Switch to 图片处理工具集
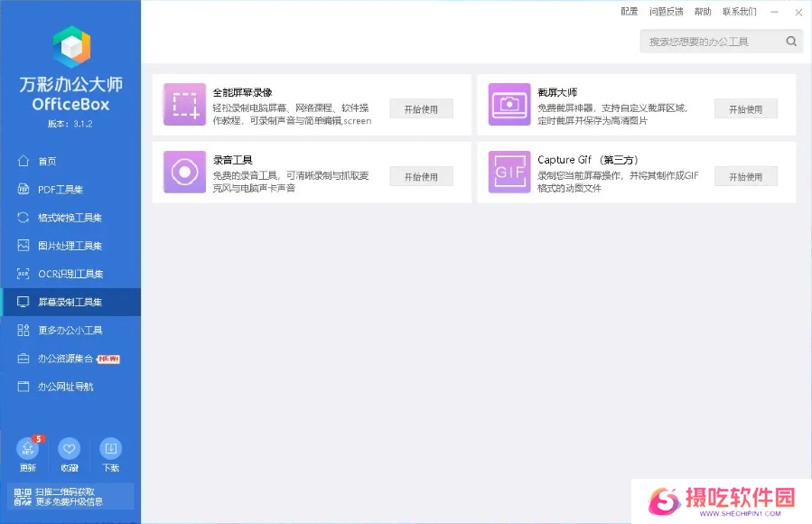Viewport: 812px width, 524px height. (x=70, y=246)
